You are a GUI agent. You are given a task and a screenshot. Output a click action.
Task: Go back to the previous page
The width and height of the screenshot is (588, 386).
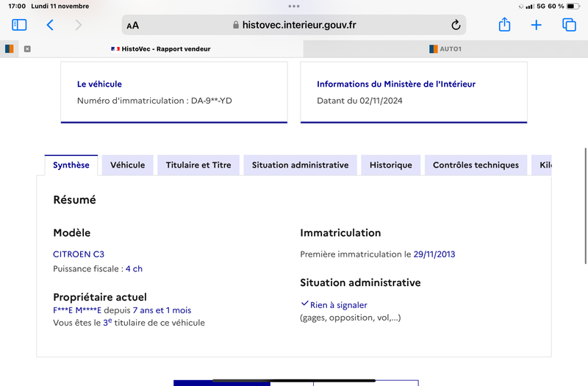(50, 25)
